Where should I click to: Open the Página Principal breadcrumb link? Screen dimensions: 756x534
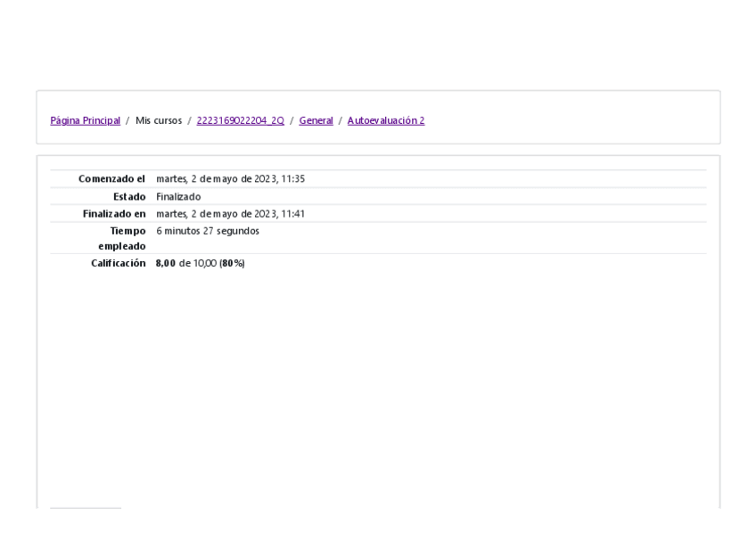pyautogui.click(x=86, y=120)
